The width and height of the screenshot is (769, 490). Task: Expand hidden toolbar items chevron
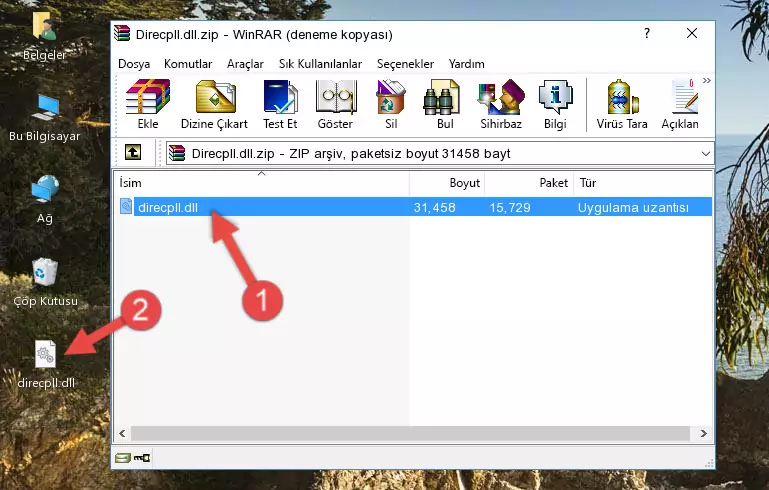pos(707,80)
